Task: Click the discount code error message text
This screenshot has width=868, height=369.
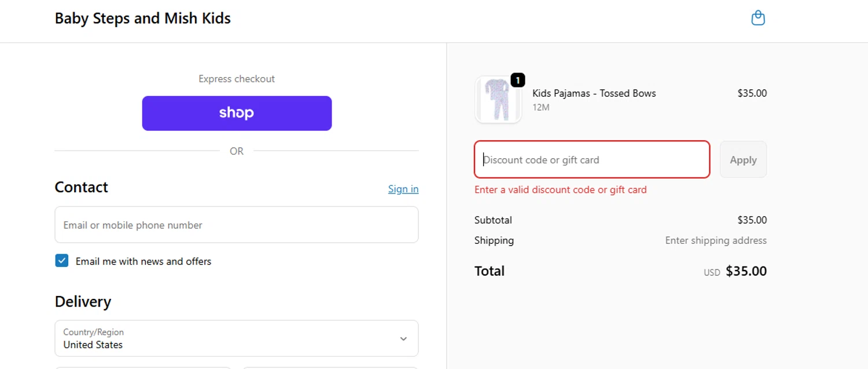Action: [x=561, y=189]
